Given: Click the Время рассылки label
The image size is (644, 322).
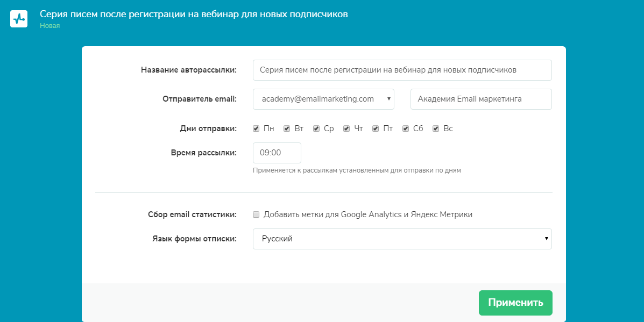Looking at the screenshot, I should 204,153.
